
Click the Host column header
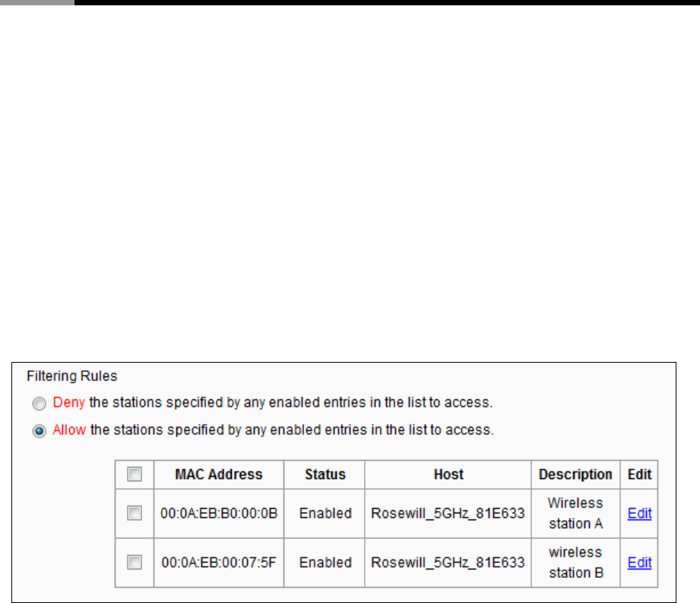coord(448,474)
